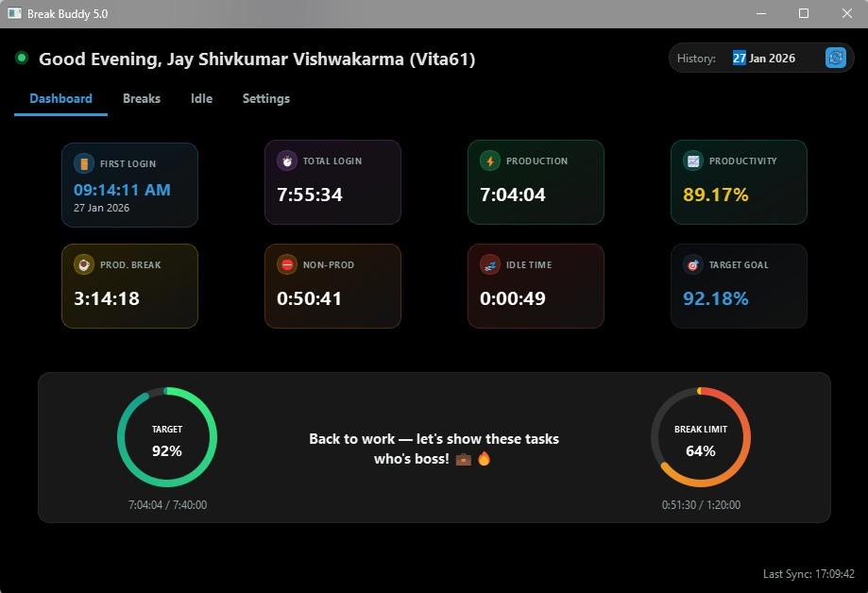Select the Dashboard tab
The width and height of the screenshot is (868, 593).
click(60, 98)
